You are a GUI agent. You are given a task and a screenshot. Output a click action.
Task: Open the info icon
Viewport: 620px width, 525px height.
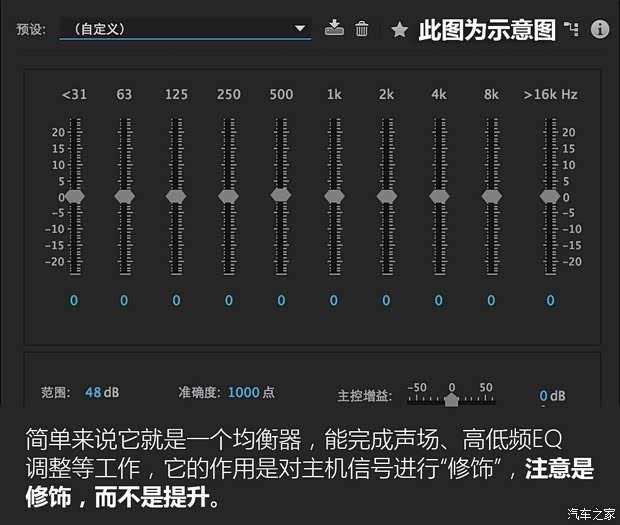600,29
